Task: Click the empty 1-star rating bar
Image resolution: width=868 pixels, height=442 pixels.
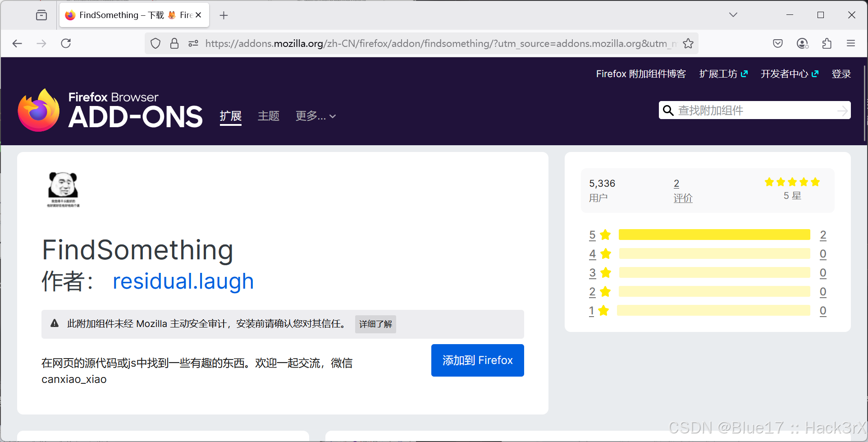Action: click(713, 310)
